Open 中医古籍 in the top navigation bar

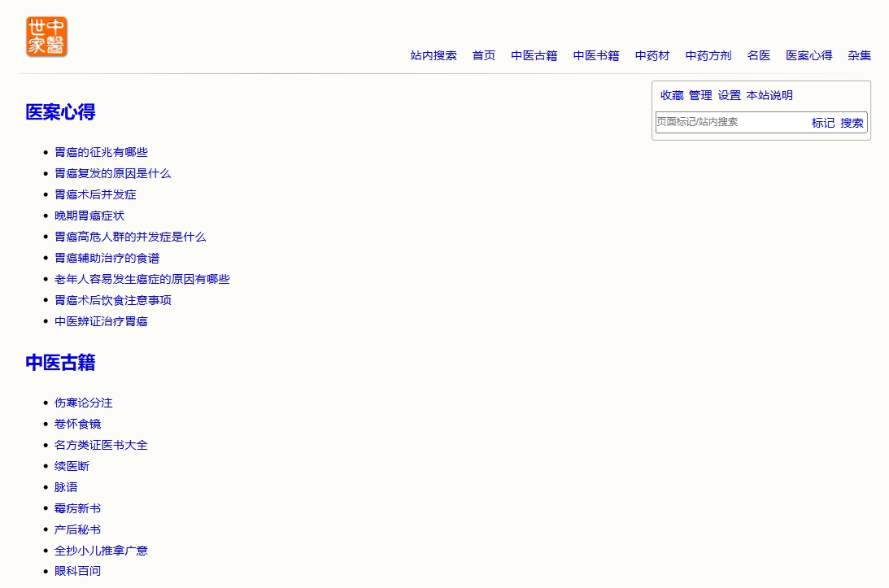coord(534,55)
